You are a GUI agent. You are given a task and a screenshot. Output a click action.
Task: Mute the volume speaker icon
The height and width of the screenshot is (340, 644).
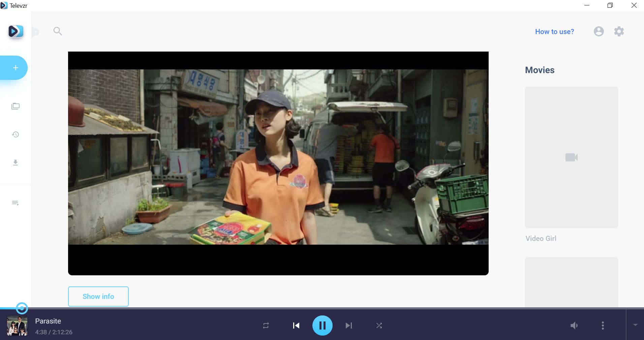574,326
